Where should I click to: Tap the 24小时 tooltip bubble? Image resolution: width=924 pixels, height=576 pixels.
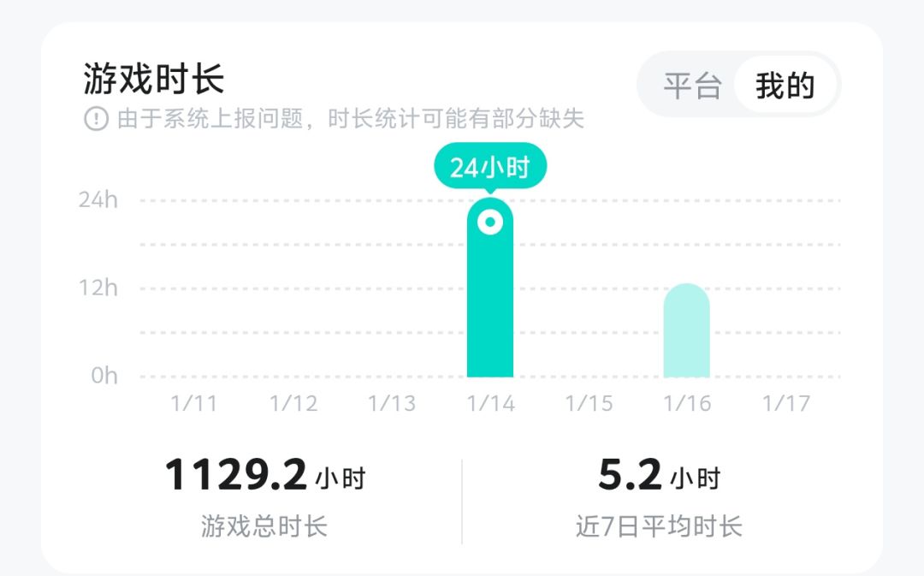pos(490,167)
